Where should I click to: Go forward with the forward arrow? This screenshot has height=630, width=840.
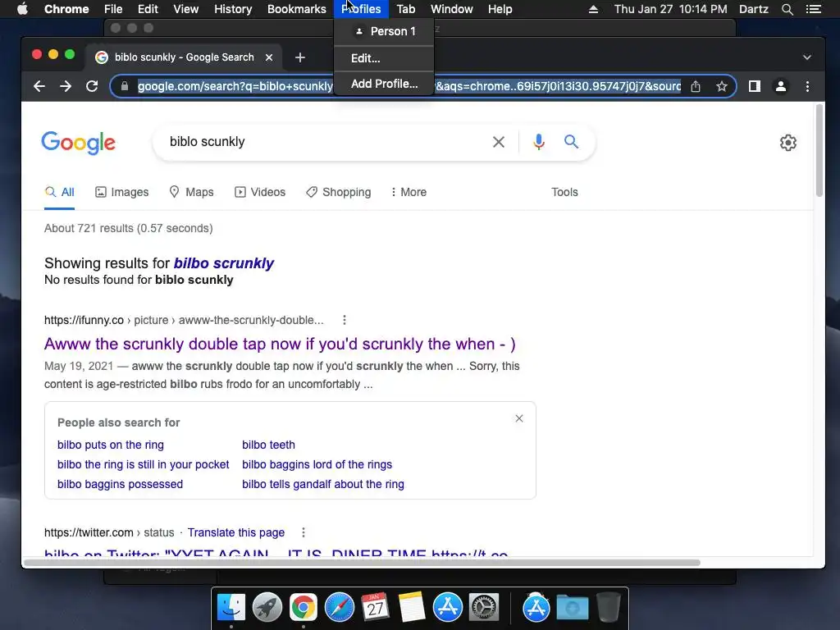click(x=66, y=86)
